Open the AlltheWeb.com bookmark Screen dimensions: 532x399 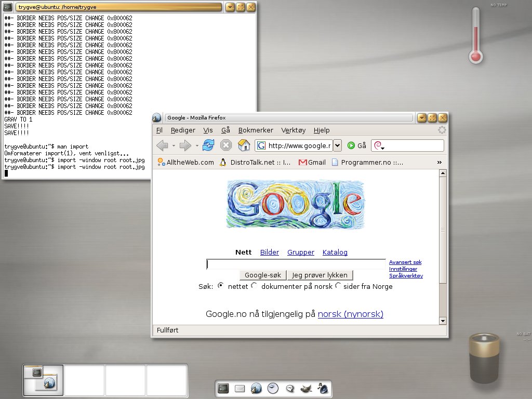click(x=185, y=163)
